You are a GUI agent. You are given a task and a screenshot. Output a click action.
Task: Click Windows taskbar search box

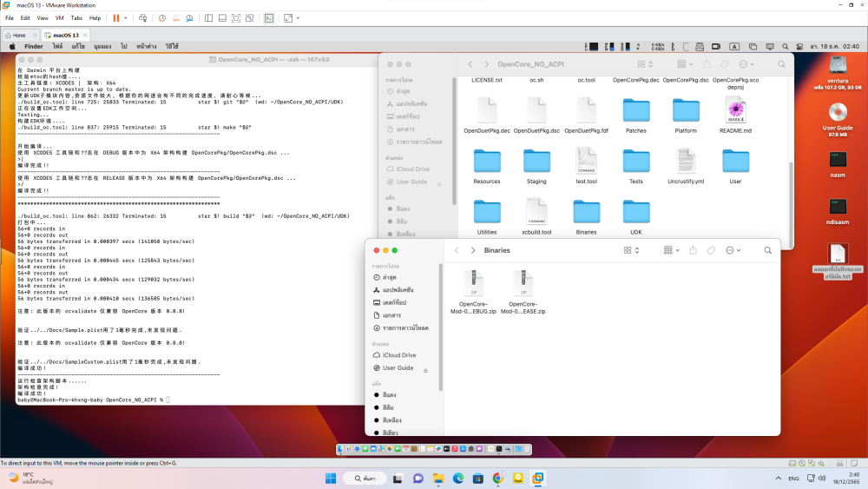pyautogui.click(x=364, y=479)
